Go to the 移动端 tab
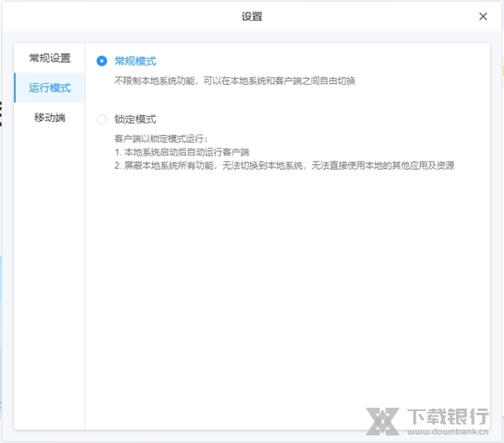 click(50, 118)
